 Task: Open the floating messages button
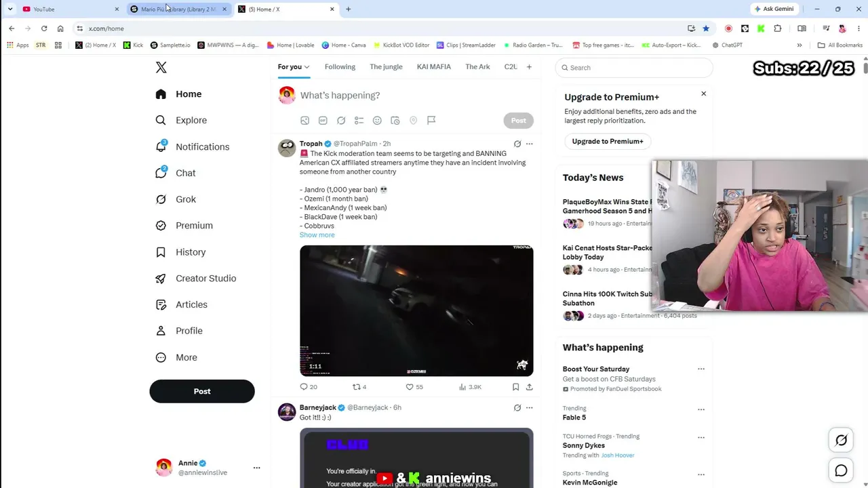841,470
